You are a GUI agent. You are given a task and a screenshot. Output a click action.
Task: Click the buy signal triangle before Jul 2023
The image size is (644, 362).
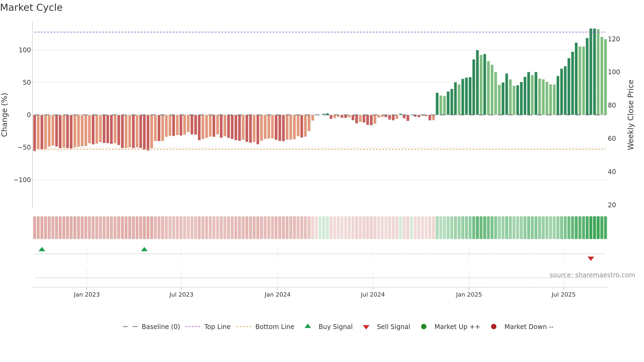[144, 249]
